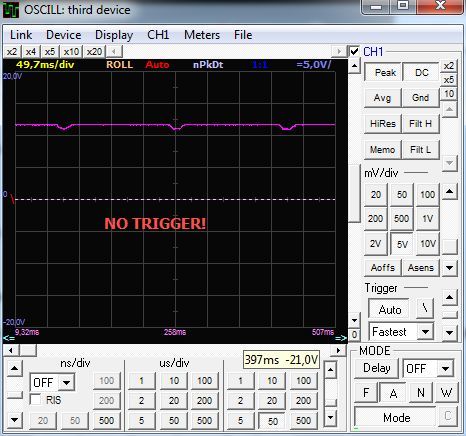Screen dimensions: 466x436
Task: Click the timebase scrollbar up arrow
Action: coord(330,369)
